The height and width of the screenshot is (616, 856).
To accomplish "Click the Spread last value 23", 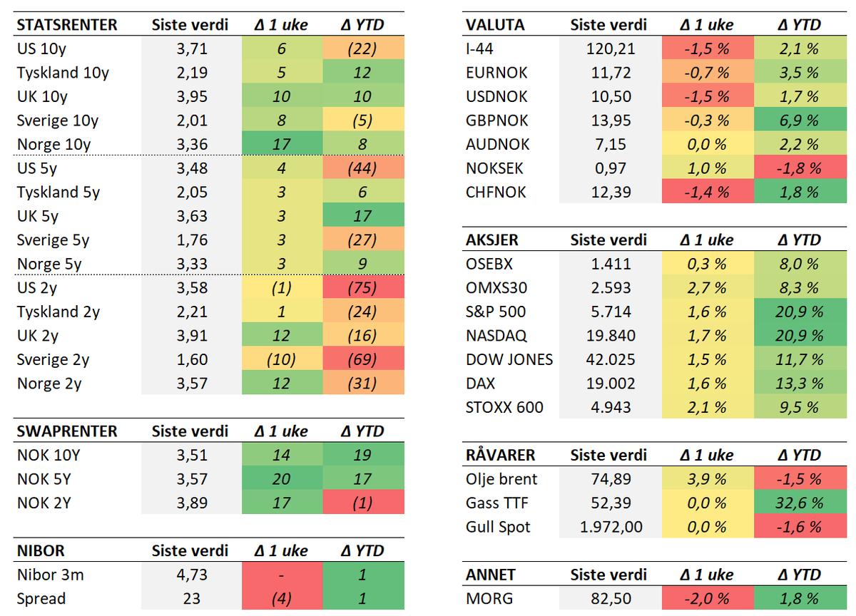I will pyautogui.click(x=190, y=599).
